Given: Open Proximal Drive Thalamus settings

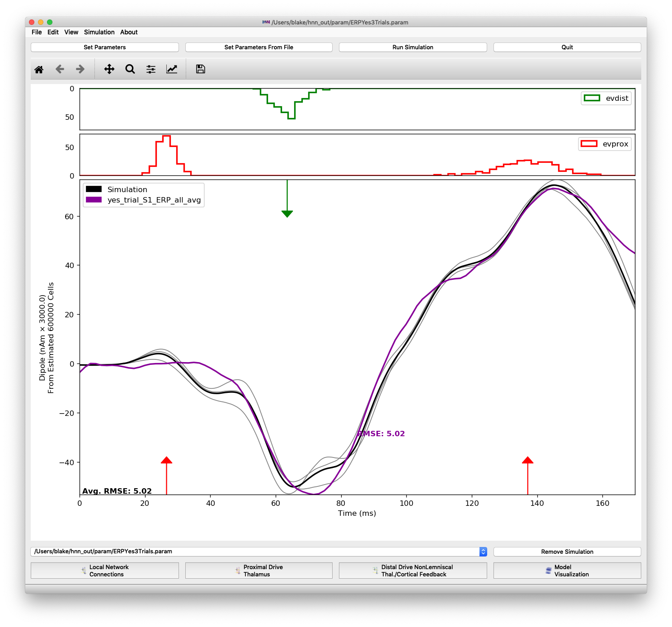Looking at the screenshot, I should point(259,570).
